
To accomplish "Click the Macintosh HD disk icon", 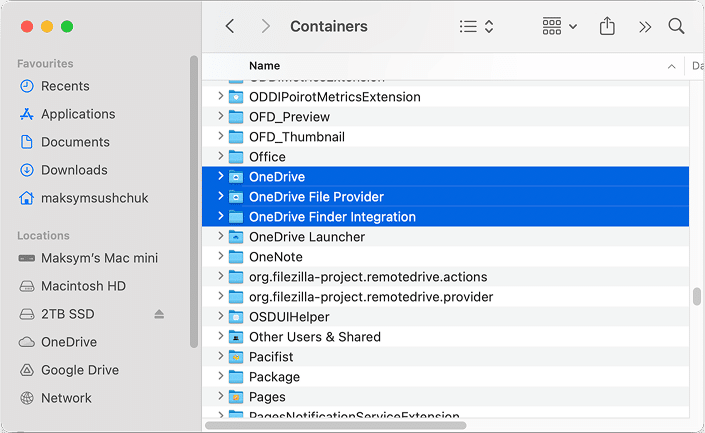I will click(27, 286).
